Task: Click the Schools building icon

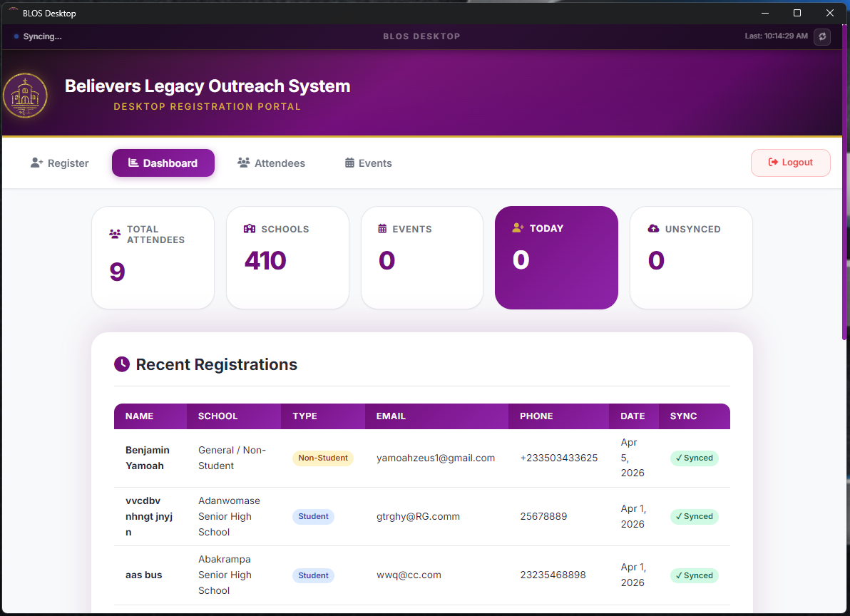Action: [250, 229]
